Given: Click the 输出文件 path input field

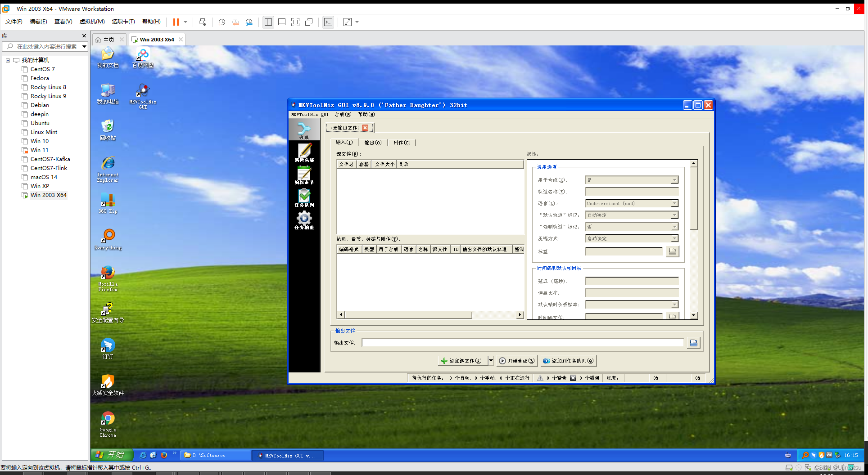Looking at the screenshot, I should 523,343.
